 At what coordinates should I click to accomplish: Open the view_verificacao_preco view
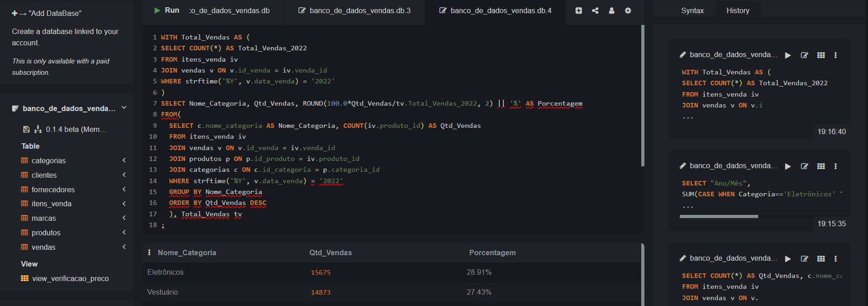point(70,278)
